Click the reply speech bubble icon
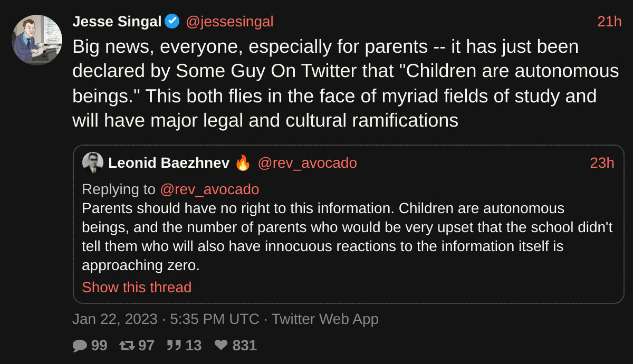633x364 pixels. coord(80,346)
